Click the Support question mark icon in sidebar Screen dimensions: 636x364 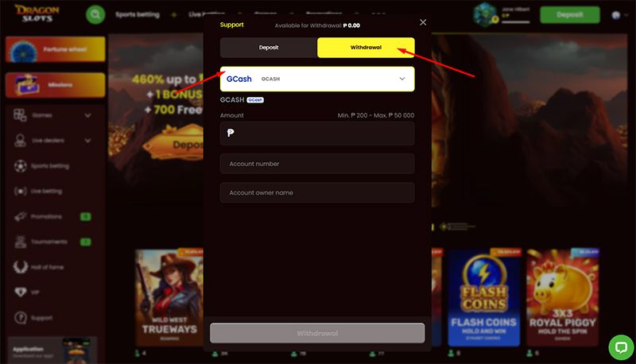[x=21, y=318]
